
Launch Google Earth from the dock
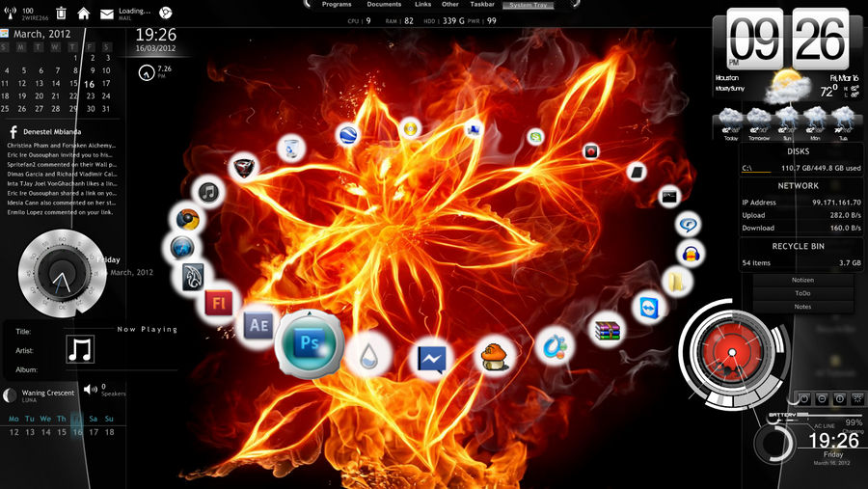pos(348,135)
